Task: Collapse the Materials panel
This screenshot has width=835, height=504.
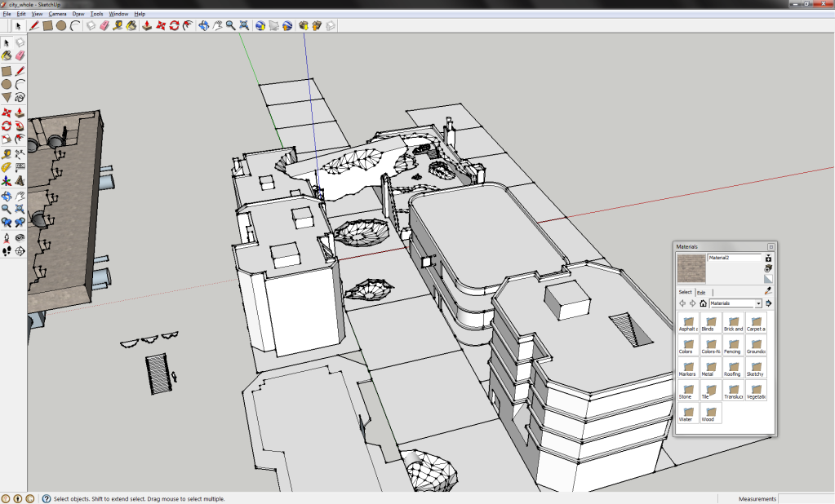Action: click(x=771, y=247)
